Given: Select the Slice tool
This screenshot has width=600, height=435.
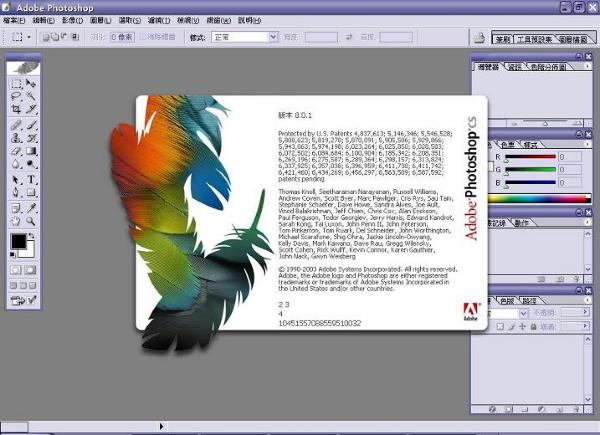Looking at the screenshot, I should click(31, 109).
